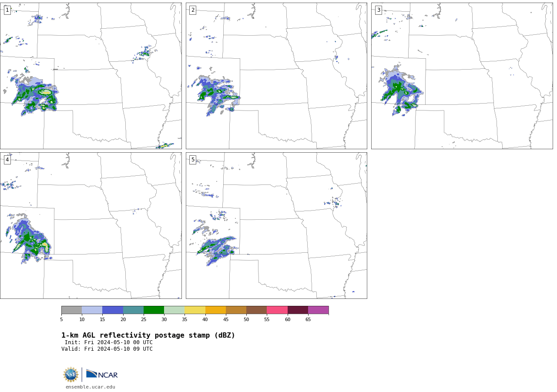
Task: Click the colorbar tick label 35
Action: (x=185, y=320)
